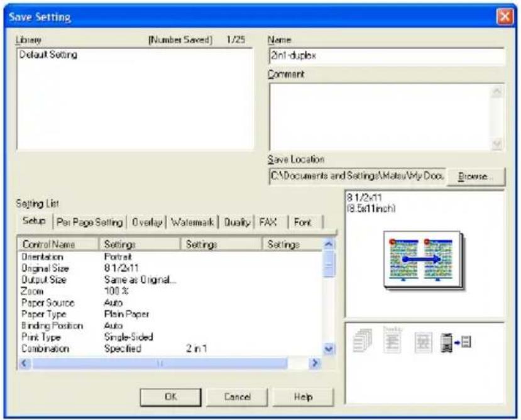This screenshot has height=420, width=521.
Task: Open the FAX tab
Action: 268,222
